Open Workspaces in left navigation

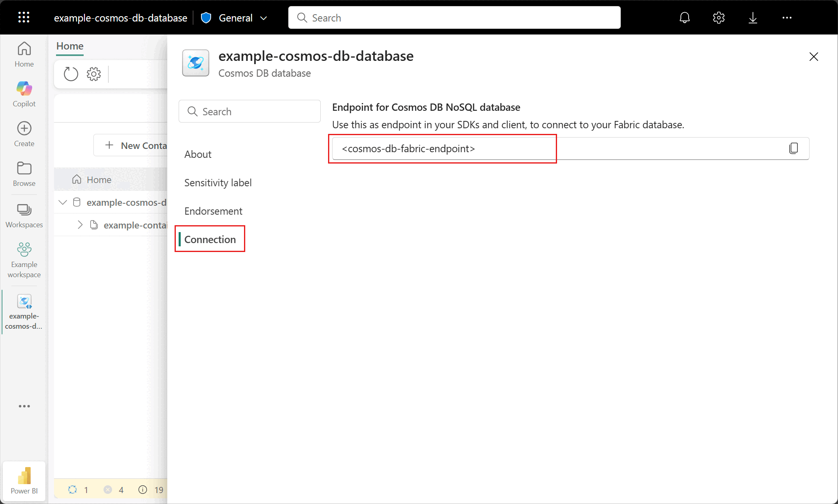(x=24, y=215)
